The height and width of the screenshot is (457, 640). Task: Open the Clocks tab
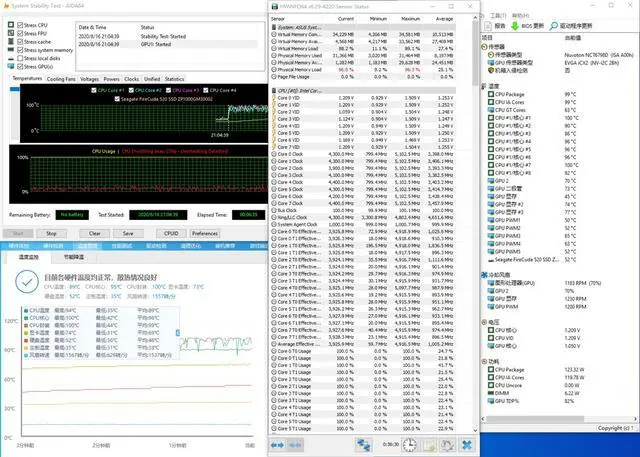[131, 79]
